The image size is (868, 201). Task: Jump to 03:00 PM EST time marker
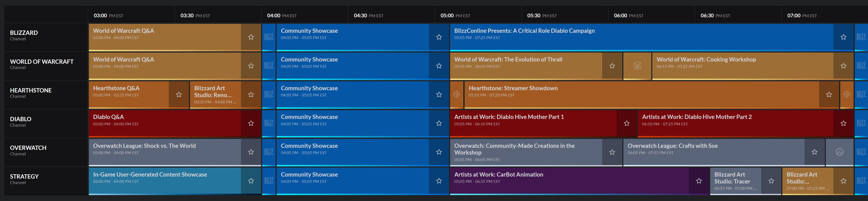108,15
